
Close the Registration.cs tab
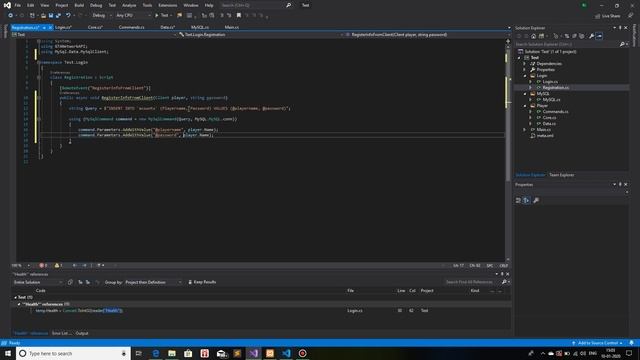(x=50, y=27)
